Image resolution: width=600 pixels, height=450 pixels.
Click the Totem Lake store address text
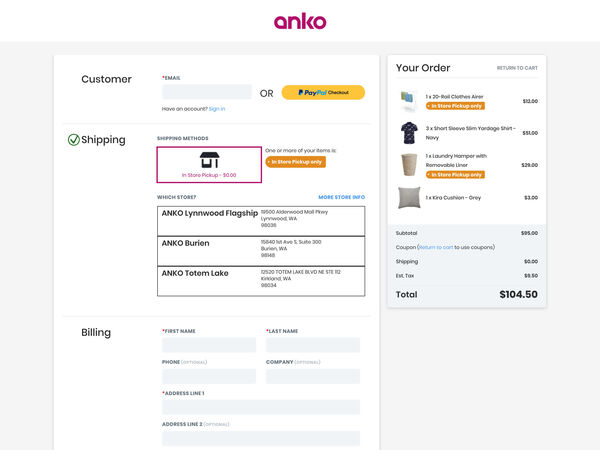301,279
